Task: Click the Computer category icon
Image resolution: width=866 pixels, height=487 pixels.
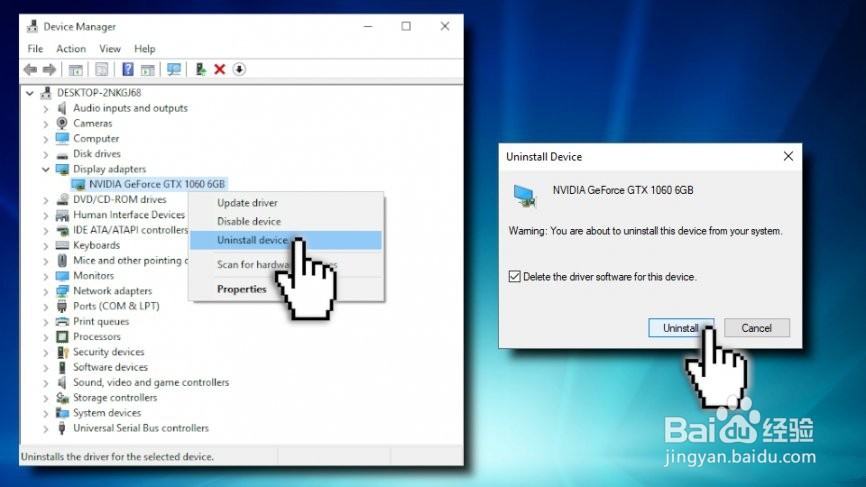Action: [x=62, y=139]
